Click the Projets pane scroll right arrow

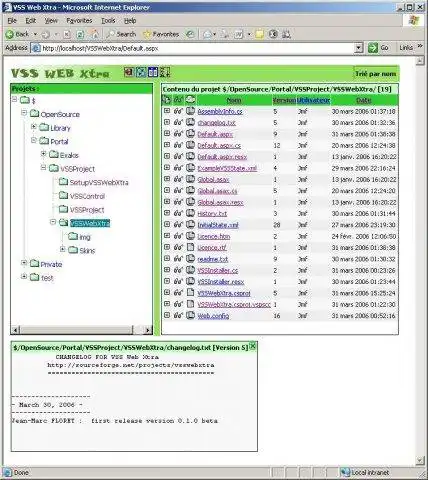[x=148, y=330]
